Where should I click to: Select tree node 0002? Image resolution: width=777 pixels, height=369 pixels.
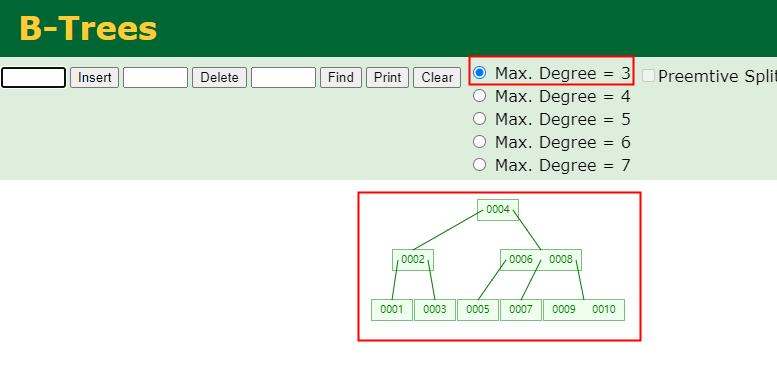tap(413, 260)
